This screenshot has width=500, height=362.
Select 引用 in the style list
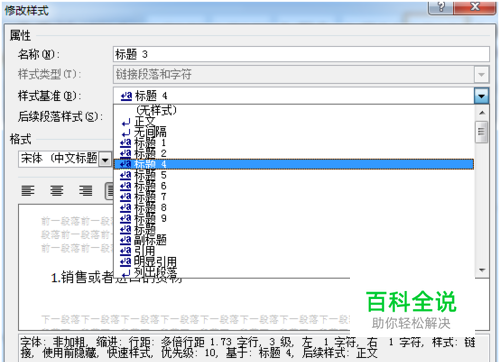coord(293,250)
